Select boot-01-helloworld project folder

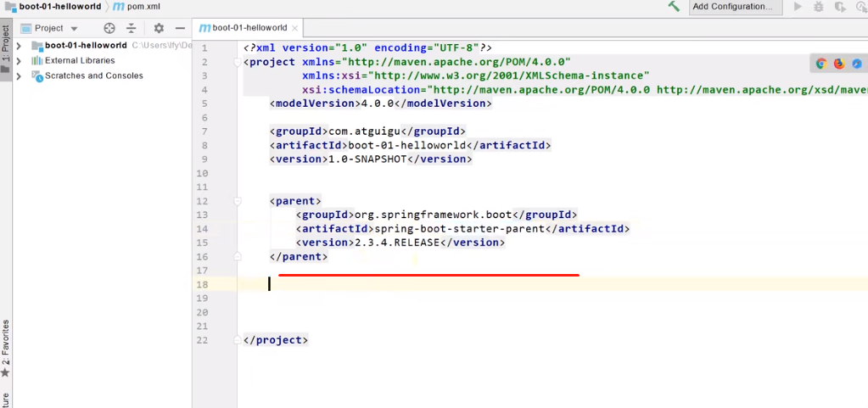tap(86, 46)
